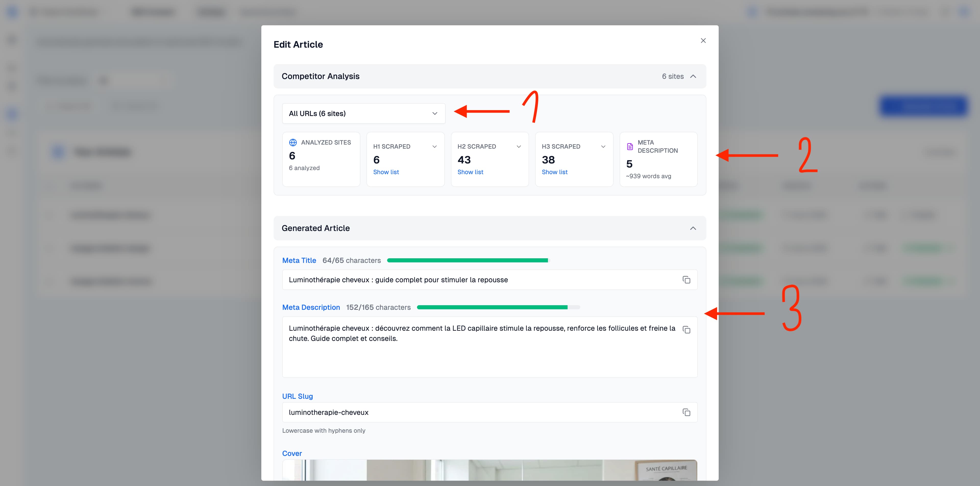Click the "~939 words avg" text
Screen dimensions: 980x486
(x=649, y=176)
